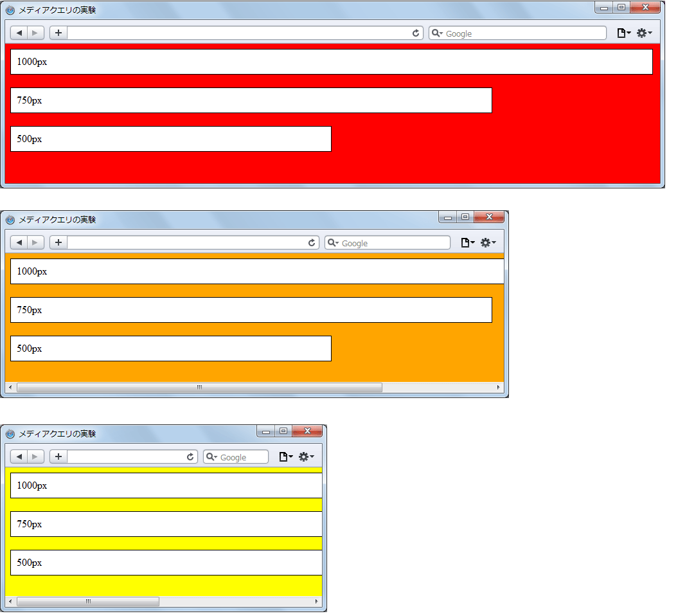
Task: Maximize the yellow window
Action: coord(283,431)
